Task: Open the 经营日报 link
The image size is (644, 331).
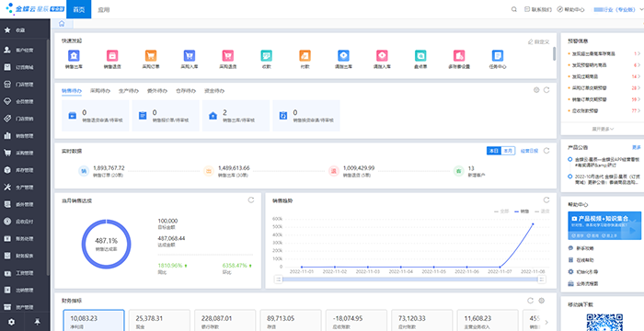Action: 529,151
